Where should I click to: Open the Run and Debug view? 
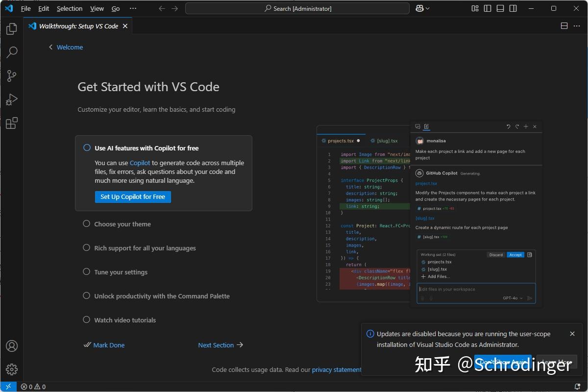(11, 99)
